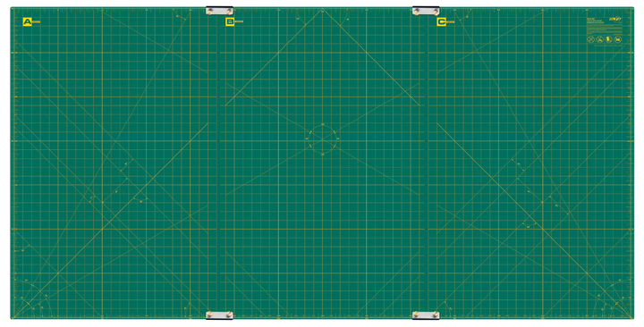Click the top clip joining panels B and C

click(426, 11)
